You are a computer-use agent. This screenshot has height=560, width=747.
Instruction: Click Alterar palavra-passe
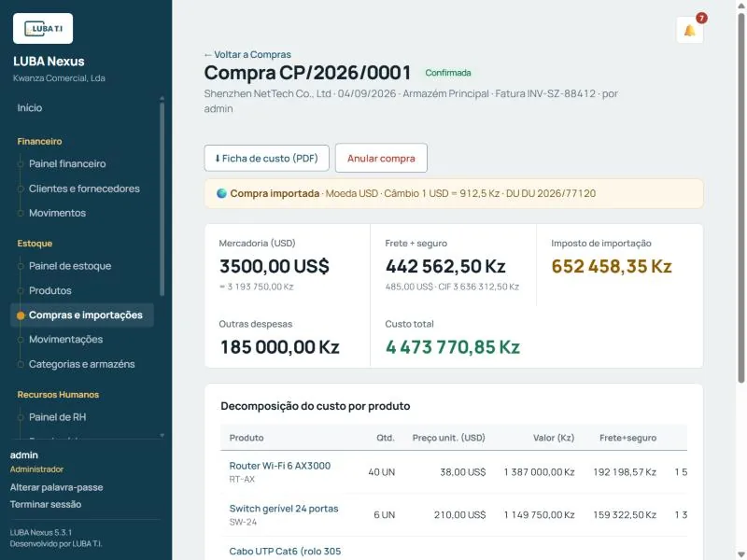tap(56, 487)
